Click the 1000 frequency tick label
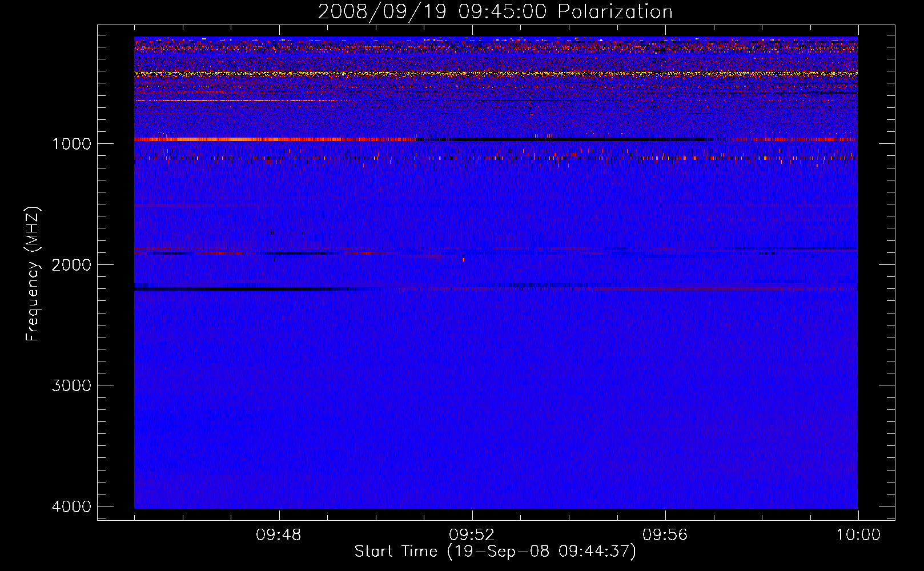 71,143
